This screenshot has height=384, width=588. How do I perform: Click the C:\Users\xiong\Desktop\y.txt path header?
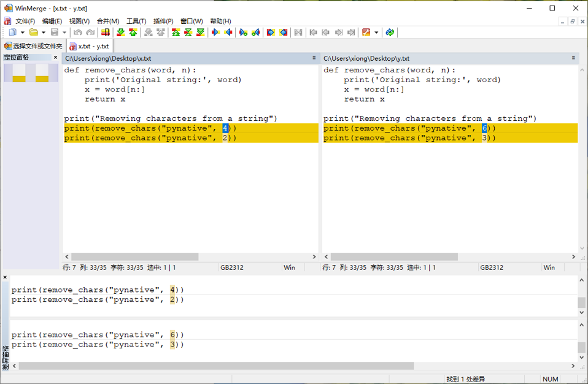coord(366,58)
